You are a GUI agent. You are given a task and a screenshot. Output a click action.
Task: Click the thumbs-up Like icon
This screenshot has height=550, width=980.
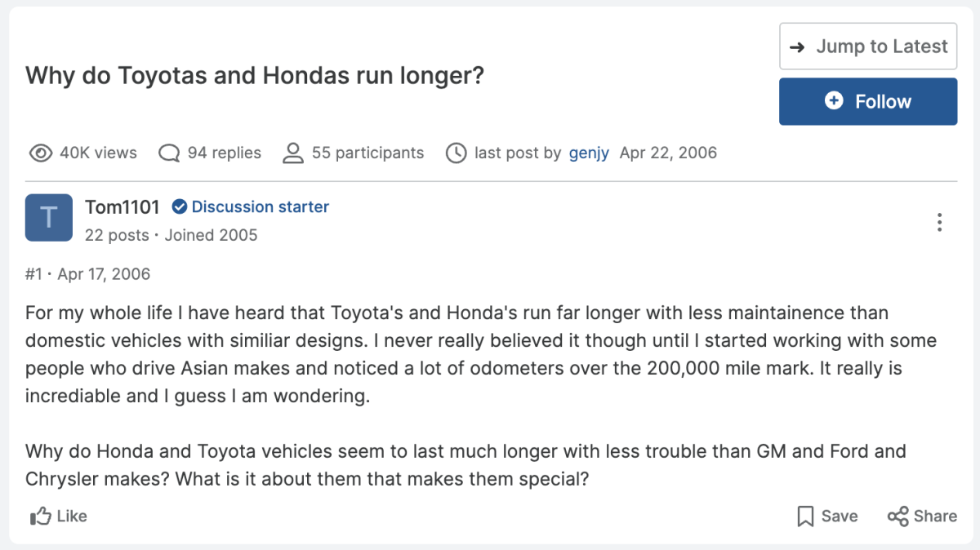(39, 515)
